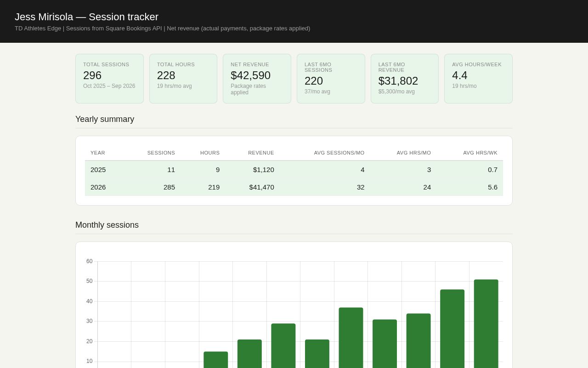Screen dimensions: 588x368
Task: Click the AVG HRS/WK column header
Action: (480, 153)
